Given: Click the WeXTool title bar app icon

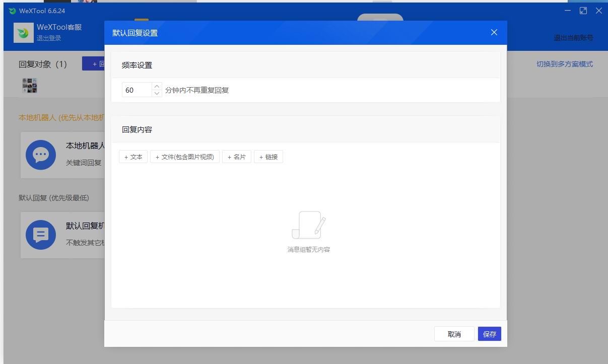Looking at the screenshot, I should pyautogui.click(x=13, y=11).
